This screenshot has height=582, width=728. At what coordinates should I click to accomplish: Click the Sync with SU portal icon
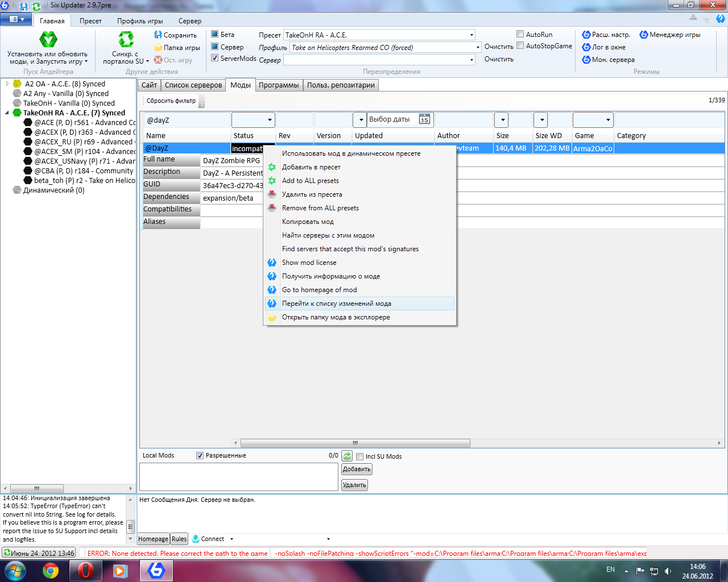126,39
